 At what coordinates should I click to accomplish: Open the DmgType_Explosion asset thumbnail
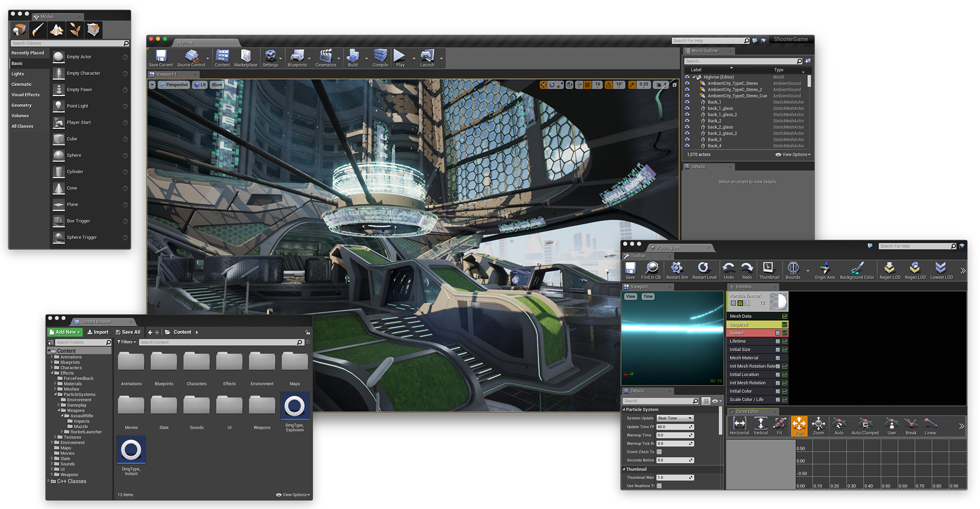click(x=295, y=407)
